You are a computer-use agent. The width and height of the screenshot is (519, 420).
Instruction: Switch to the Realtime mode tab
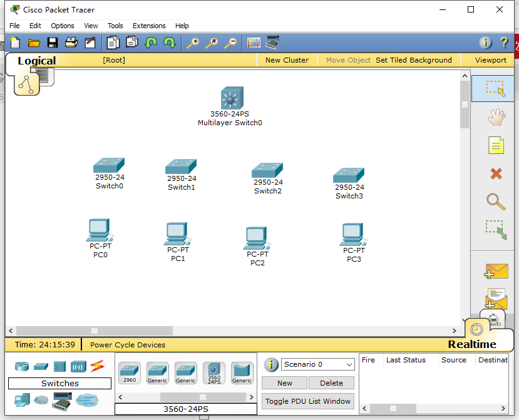(x=472, y=344)
